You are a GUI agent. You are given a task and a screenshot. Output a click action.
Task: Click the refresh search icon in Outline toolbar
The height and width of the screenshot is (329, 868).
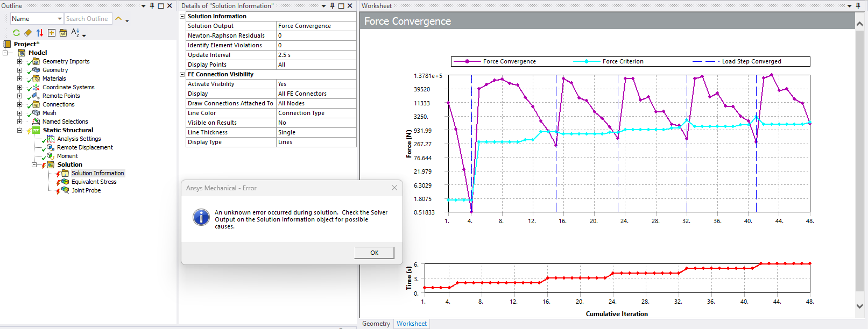[16, 33]
